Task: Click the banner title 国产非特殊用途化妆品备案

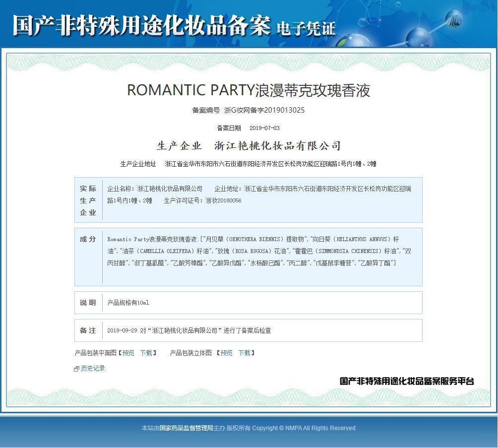Action: [141, 25]
